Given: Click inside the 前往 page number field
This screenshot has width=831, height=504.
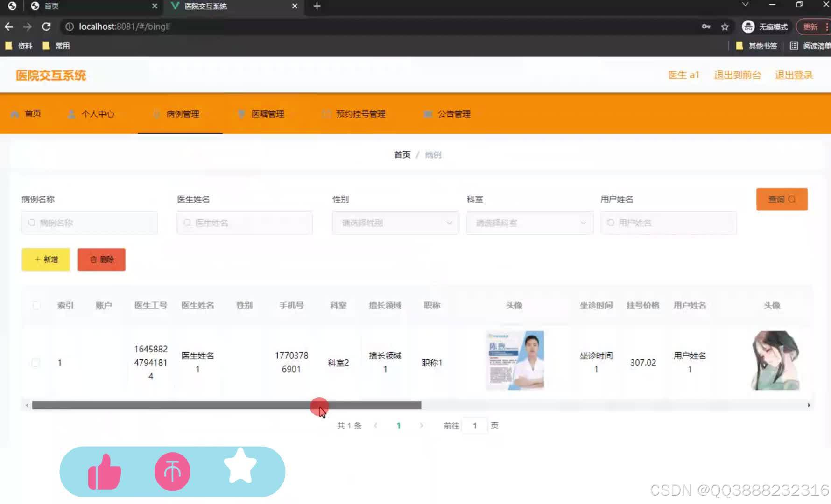Looking at the screenshot, I should pyautogui.click(x=474, y=425).
